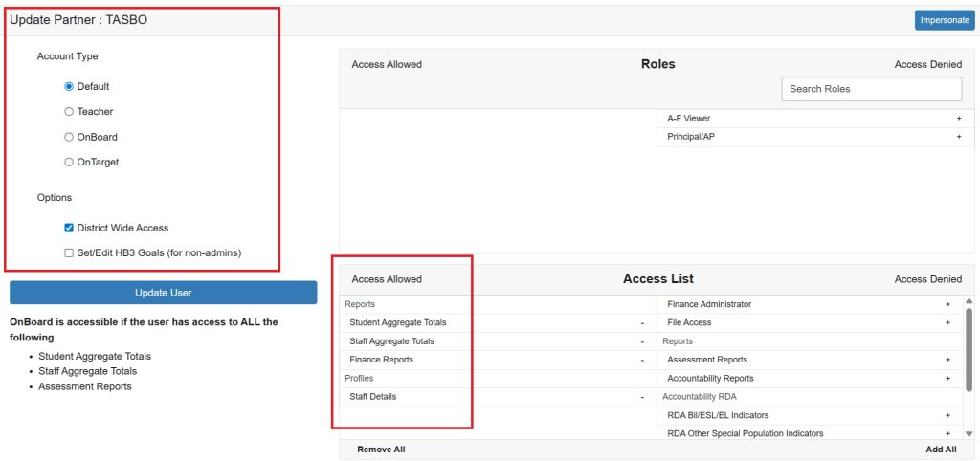The height and width of the screenshot is (461, 980).
Task: Remove Student Aggregate Totals with minus icon
Action: click(x=642, y=323)
